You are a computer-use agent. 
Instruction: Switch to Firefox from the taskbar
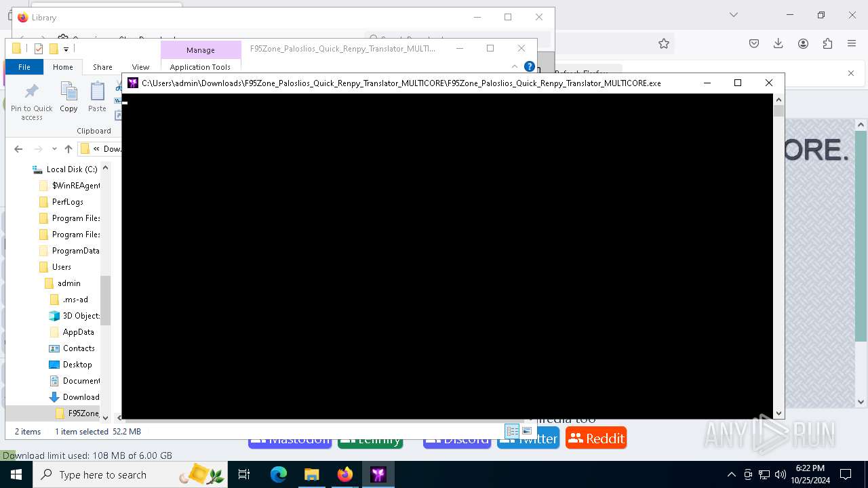coord(344,474)
